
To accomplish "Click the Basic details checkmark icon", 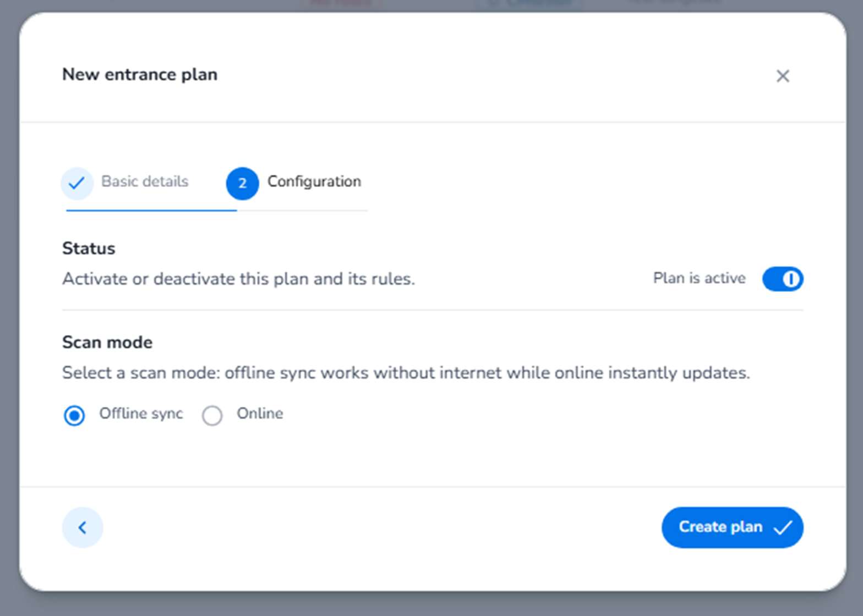I will (x=77, y=183).
